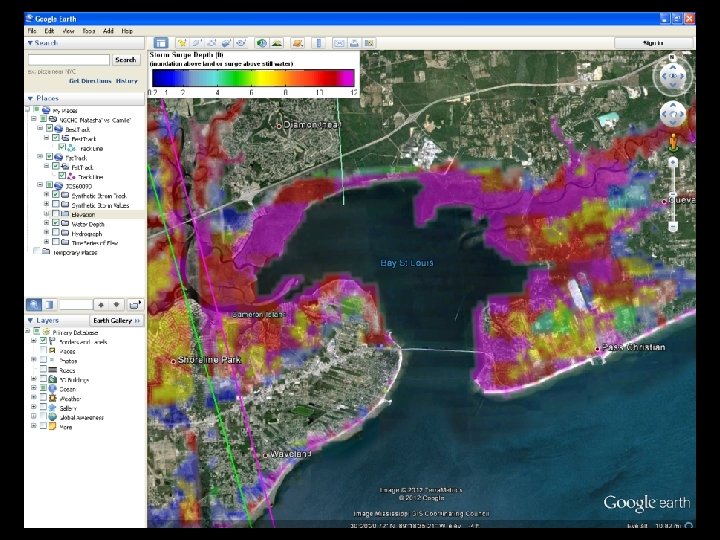Viewport: 720px width, 540px height.
Task: Click the Add Image Overlay toolbar icon
Action: click(x=226, y=43)
